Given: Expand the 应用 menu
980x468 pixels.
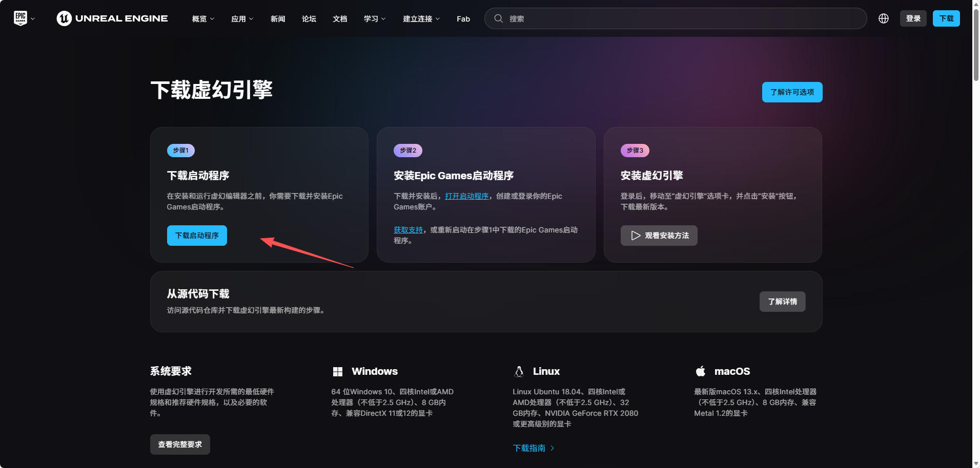Looking at the screenshot, I should (242, 19).
